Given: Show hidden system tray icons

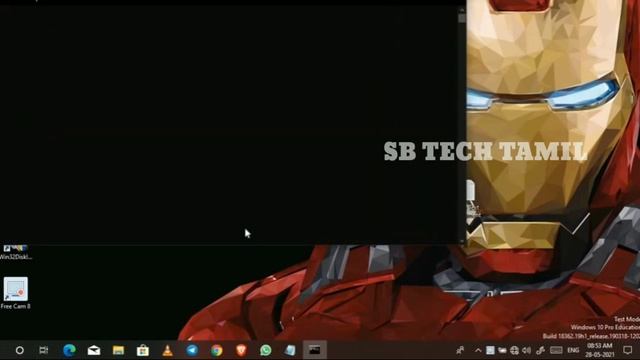Looking at the screenshot, I should (x=478, y=350).
